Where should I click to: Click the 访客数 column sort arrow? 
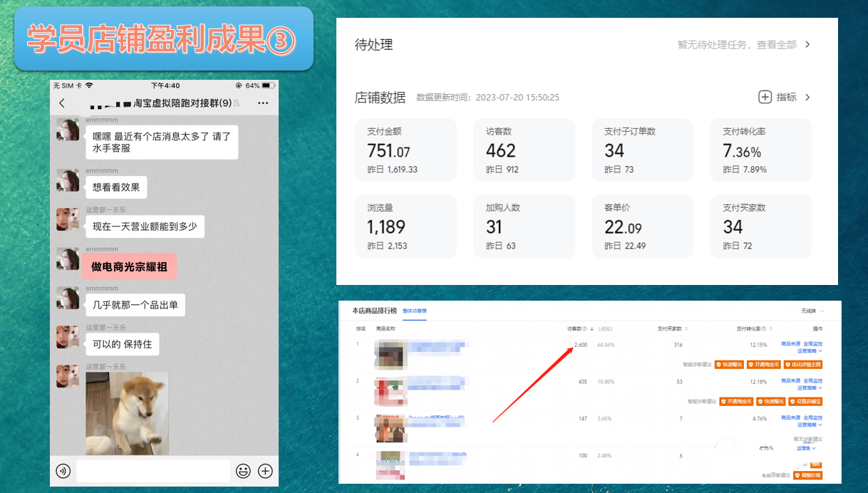(592, 329)
